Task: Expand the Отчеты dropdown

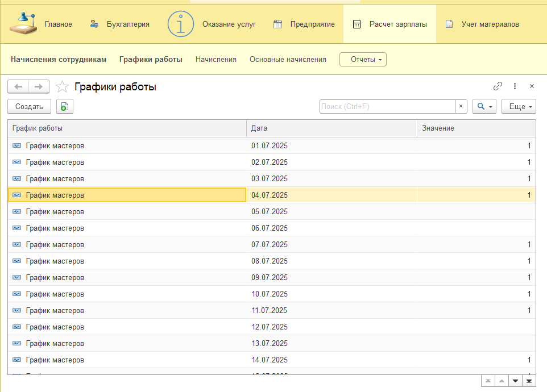Action: coord(363,59)
